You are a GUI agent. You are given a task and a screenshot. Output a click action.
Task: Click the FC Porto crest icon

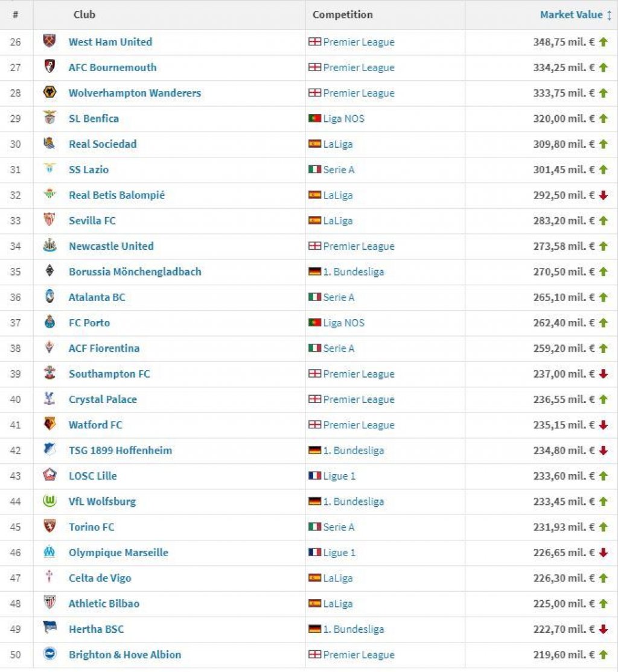49,322
